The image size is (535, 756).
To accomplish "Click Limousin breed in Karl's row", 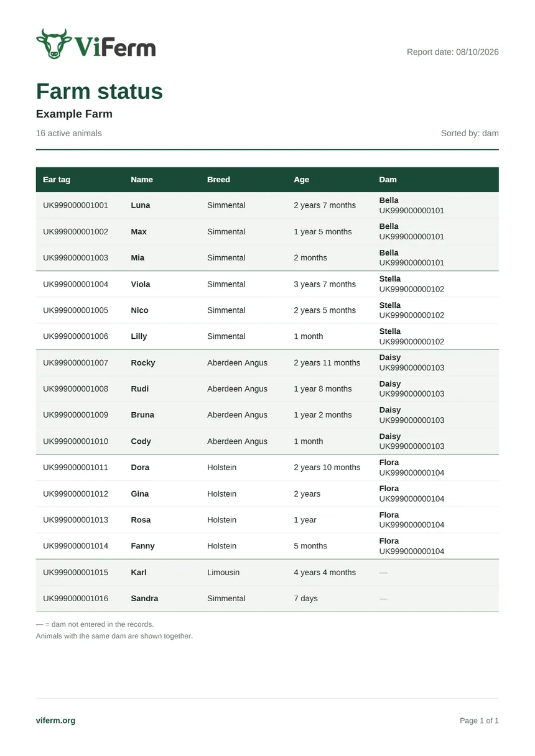I will click(x=223, y=572).
